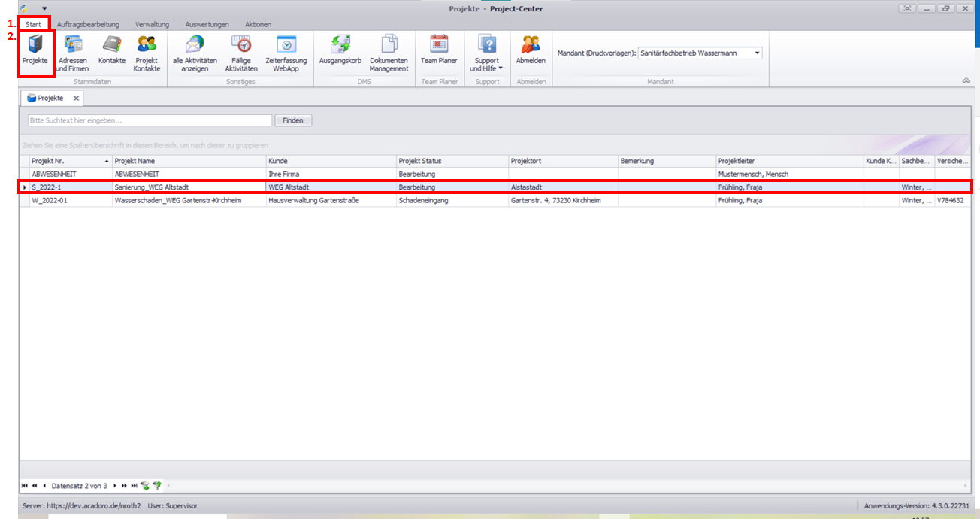Collapse the ribbon with the chevron
This screenshot has height=519, width=980.
(966, 80)
